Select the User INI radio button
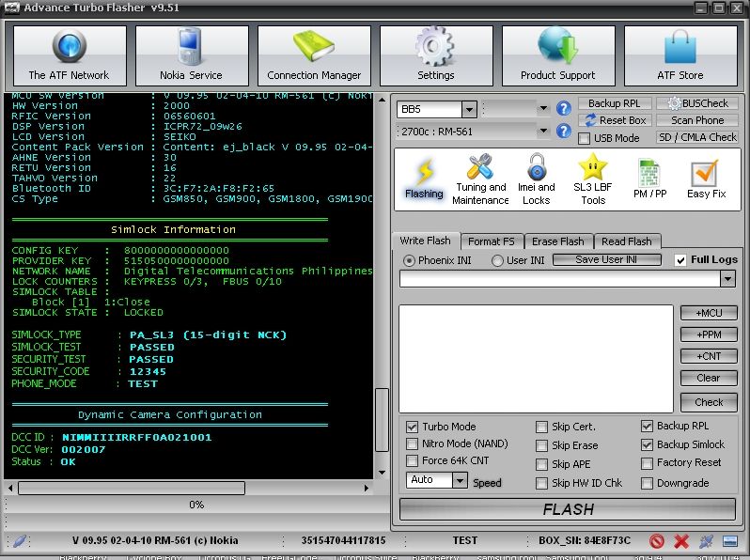This screenshot has width=750, height=560. click(498, 260)
